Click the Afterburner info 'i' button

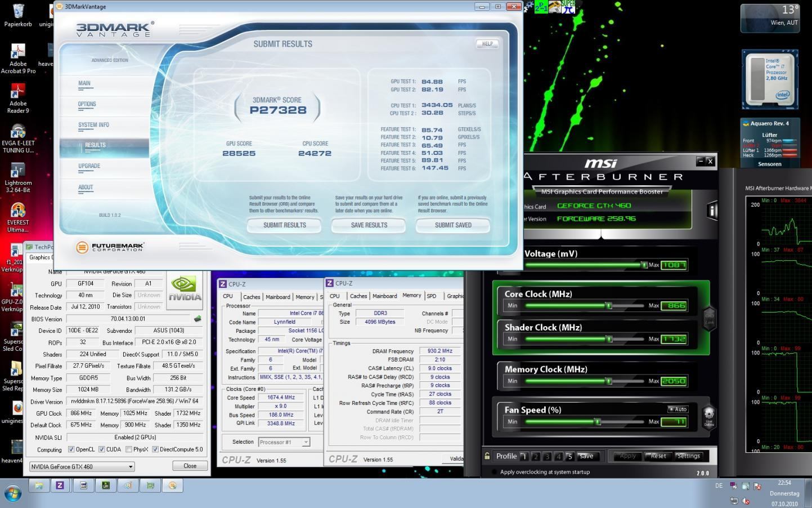(x=712, y=211)
